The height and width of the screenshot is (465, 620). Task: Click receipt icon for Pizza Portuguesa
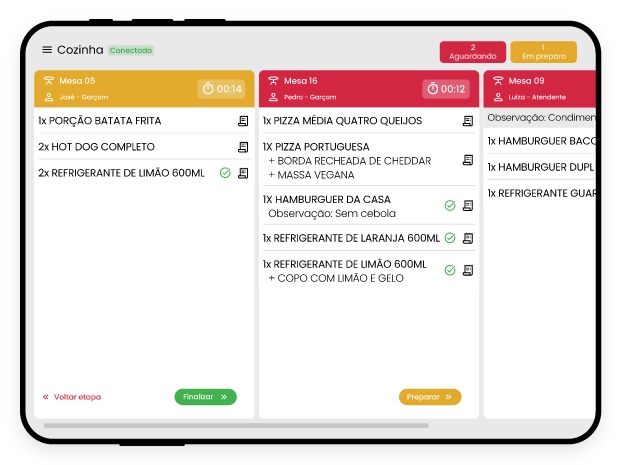click(468, 160)
